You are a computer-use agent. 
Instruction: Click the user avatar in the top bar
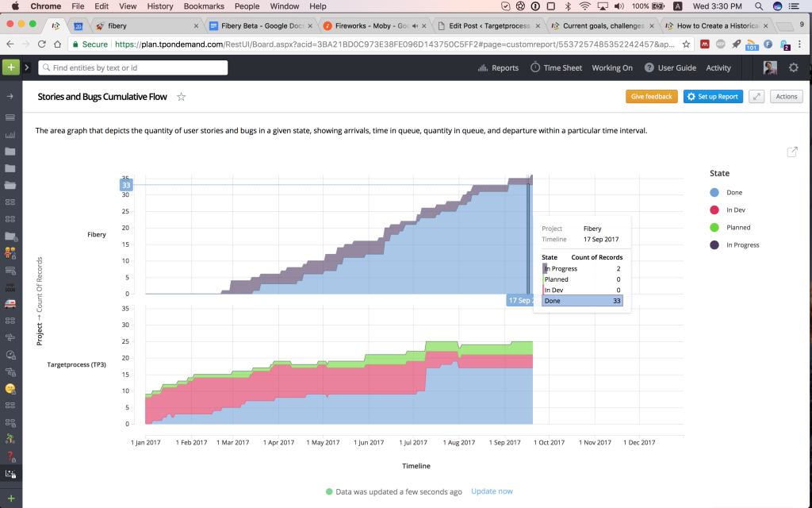[x=770, y=67]
